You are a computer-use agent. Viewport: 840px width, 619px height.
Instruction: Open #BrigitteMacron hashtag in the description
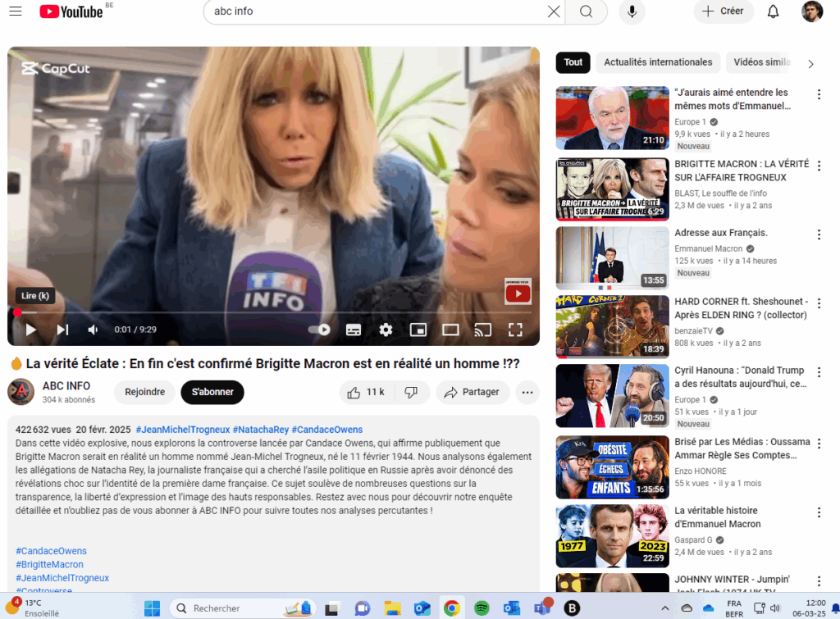(x=49, y=564)
